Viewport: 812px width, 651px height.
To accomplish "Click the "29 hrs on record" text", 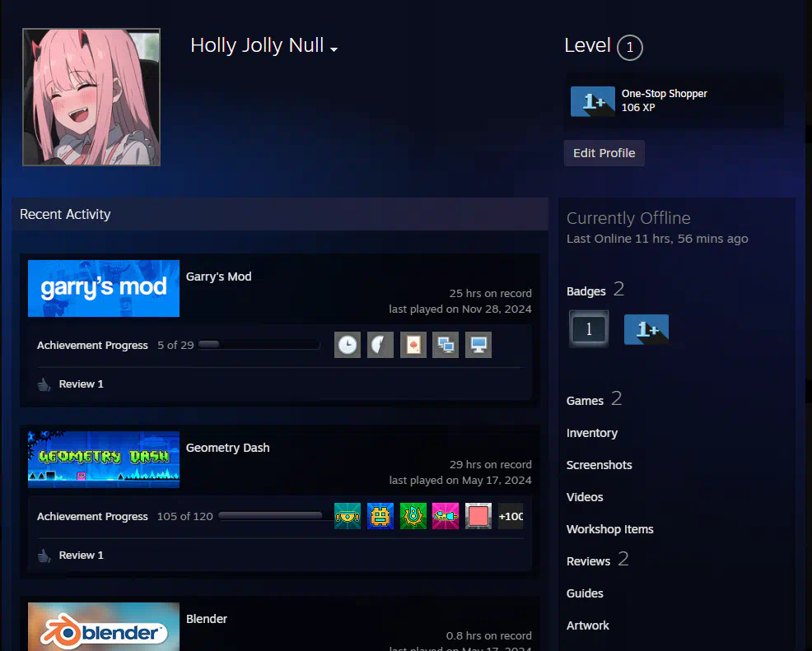I will click(x=490, y=465).
